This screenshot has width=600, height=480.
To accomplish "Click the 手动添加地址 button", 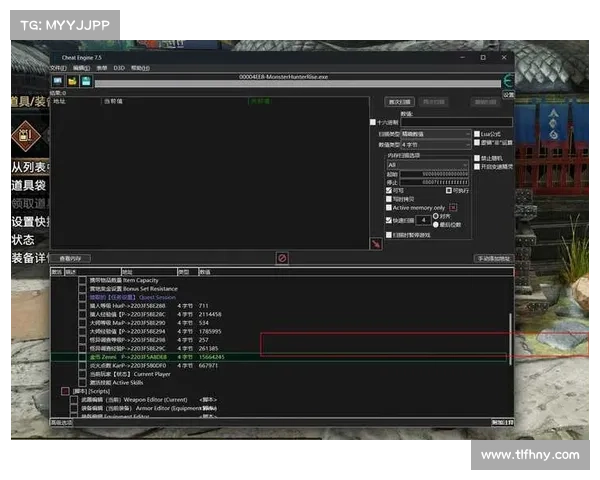I will pos(494,258).
